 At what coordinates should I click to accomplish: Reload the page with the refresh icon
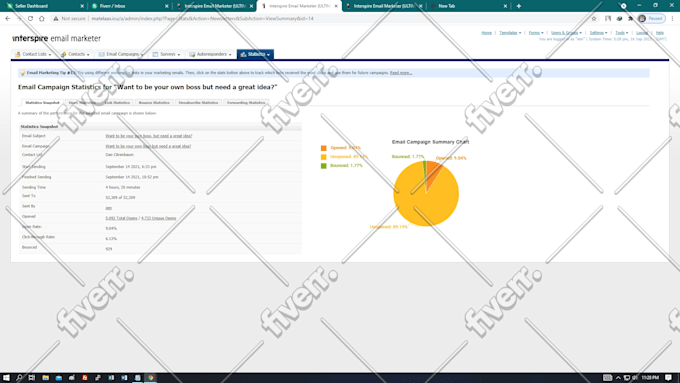tap(30, 19)
